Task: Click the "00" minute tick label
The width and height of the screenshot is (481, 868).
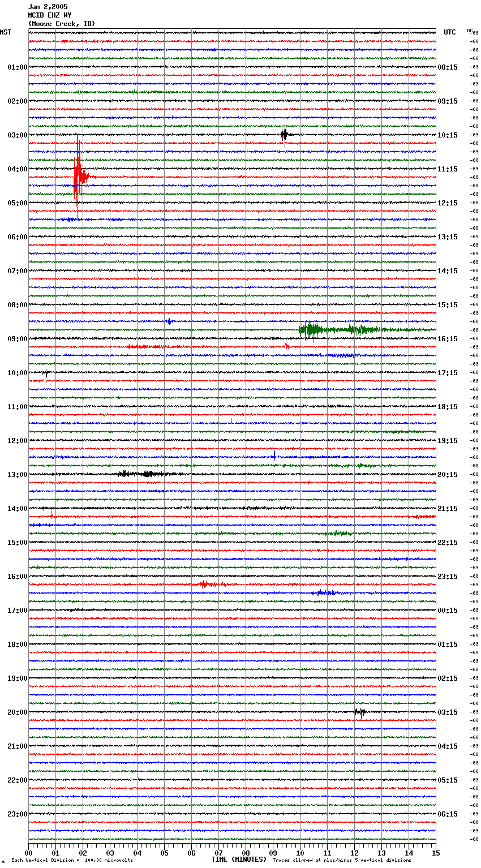Action: point(28,852)
